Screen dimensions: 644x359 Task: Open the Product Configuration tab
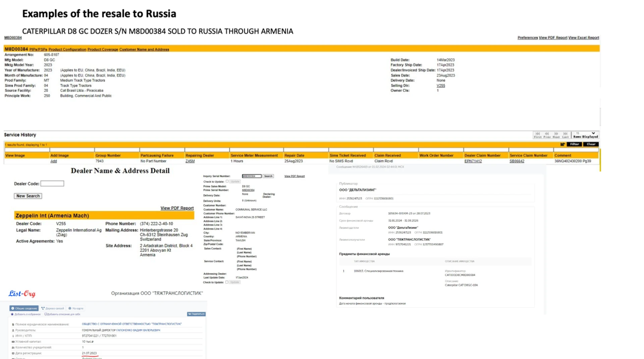[67, 50]
